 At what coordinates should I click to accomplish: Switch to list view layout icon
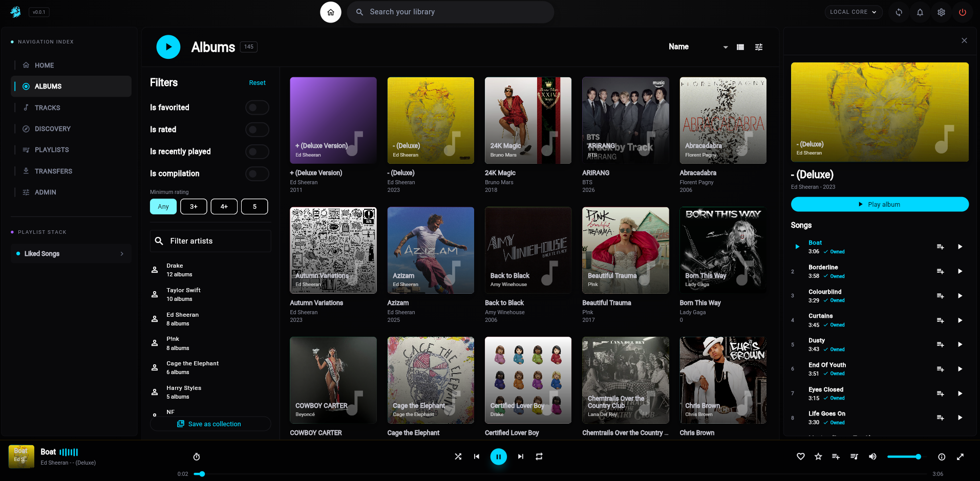pos(740,47)
